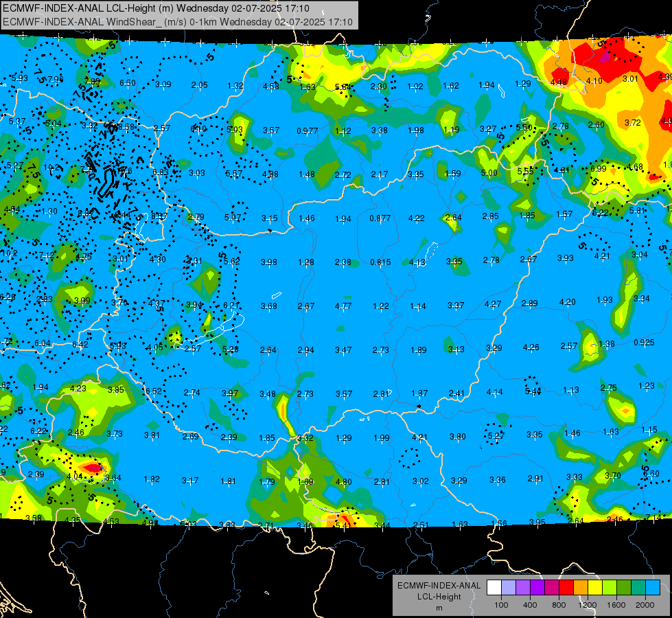Click the grid value 4.23
672x618 pixels.
(x=78, y=388)
